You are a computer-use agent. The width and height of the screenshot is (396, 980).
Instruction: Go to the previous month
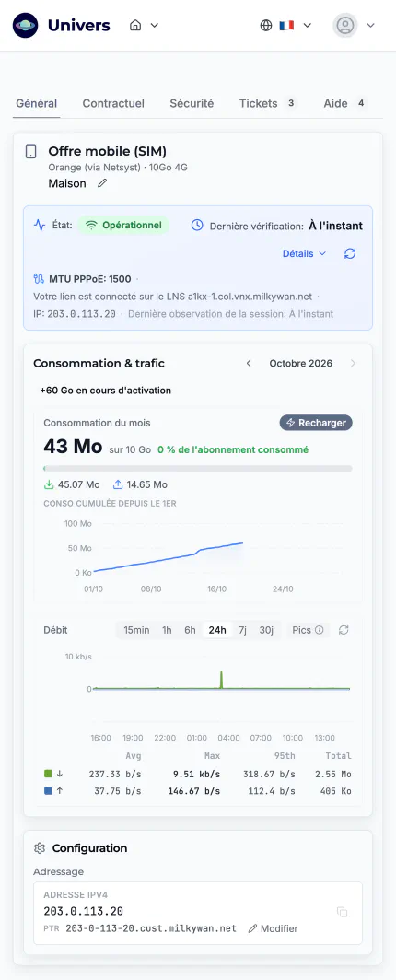click(249, 363)
